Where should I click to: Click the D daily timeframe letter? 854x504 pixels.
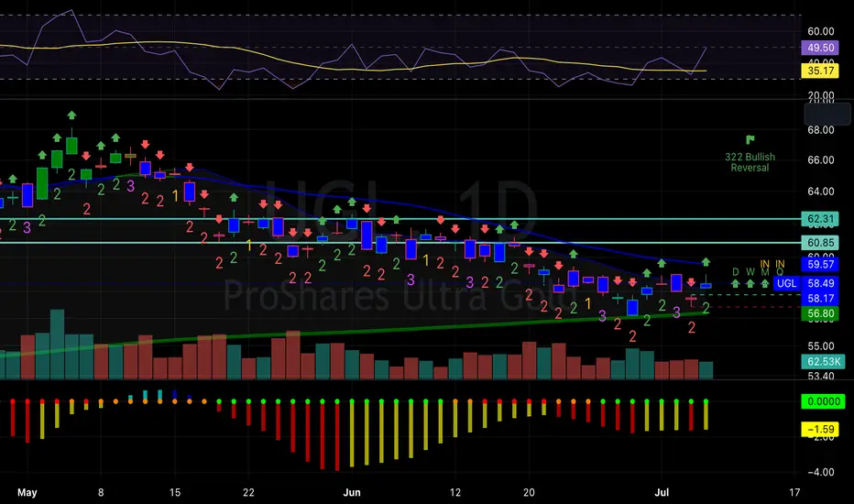point(735,272)
